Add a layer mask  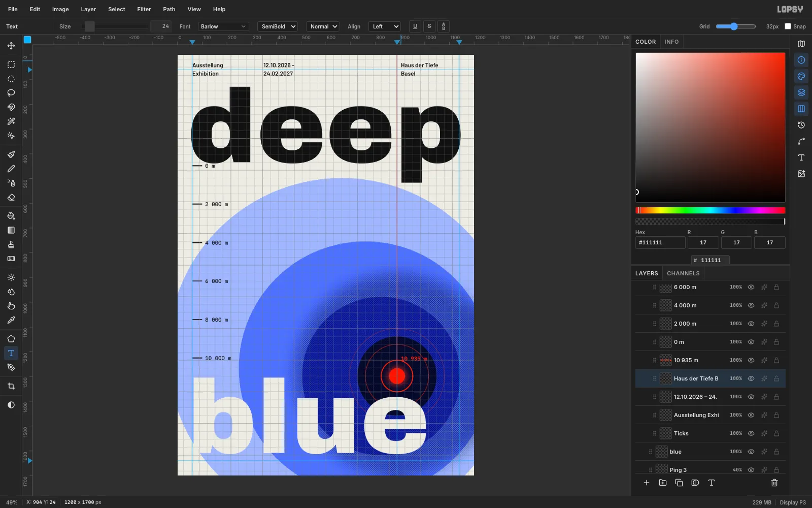coord(695,483)
